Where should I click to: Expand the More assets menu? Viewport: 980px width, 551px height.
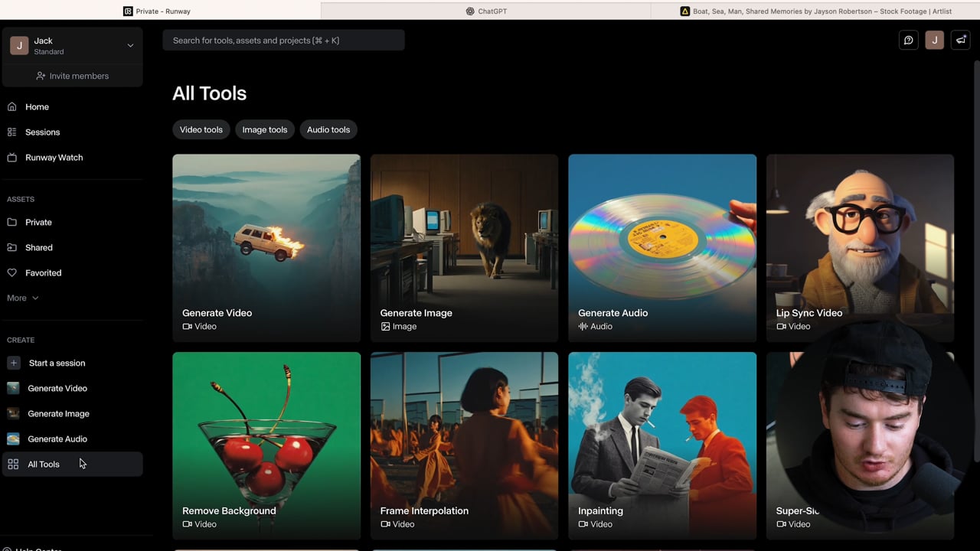coord(23,298)
